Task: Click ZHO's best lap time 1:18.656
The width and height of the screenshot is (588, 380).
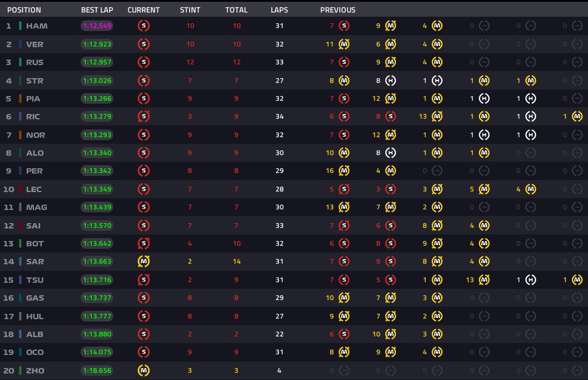Action: point(97,370)
